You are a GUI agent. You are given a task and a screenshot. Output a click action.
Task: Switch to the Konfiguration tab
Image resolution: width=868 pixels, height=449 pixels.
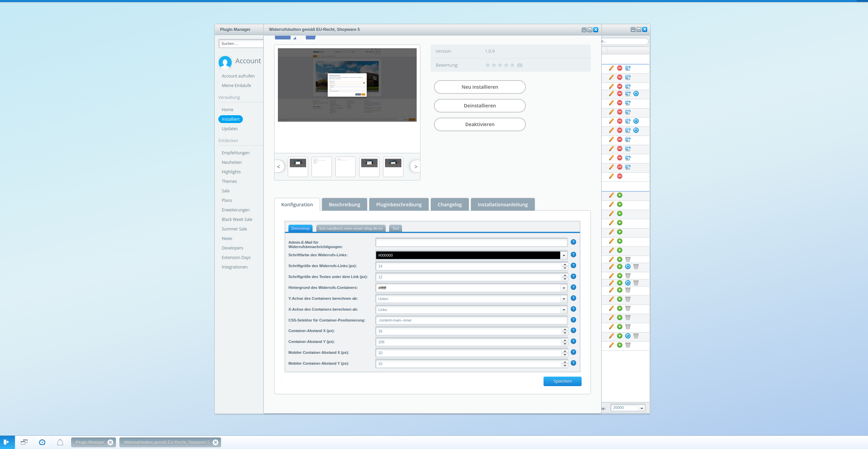point(297,204)
